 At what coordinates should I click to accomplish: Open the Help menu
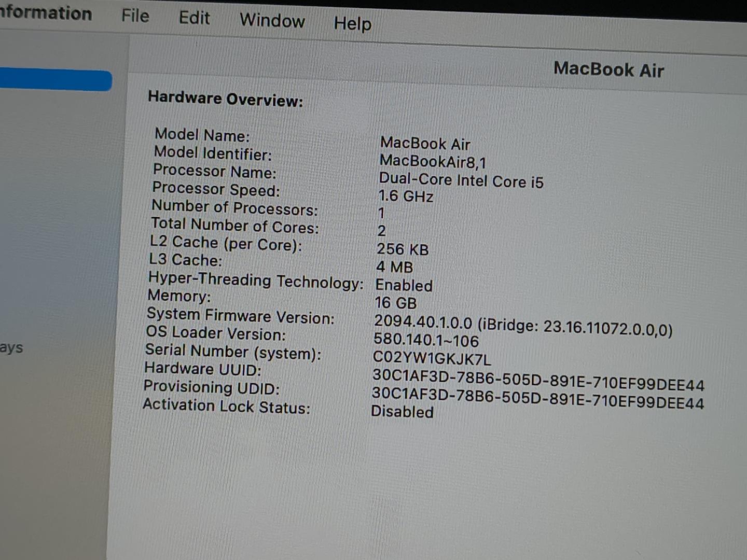(x=353, y=24)
